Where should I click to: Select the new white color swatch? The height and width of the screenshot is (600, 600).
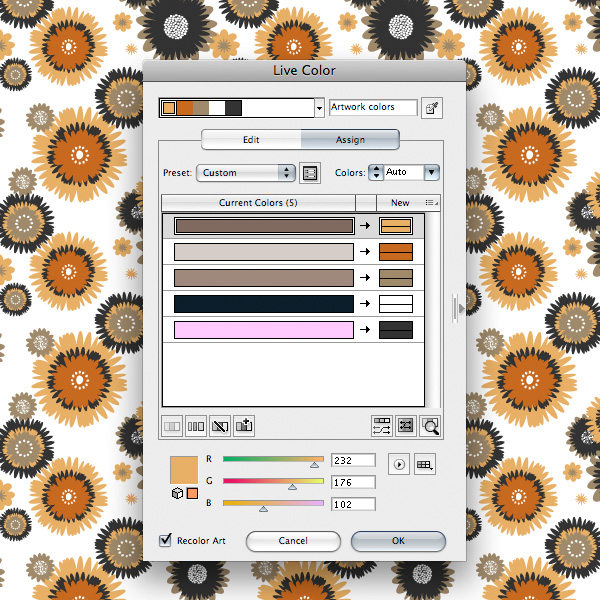point(396,304)
